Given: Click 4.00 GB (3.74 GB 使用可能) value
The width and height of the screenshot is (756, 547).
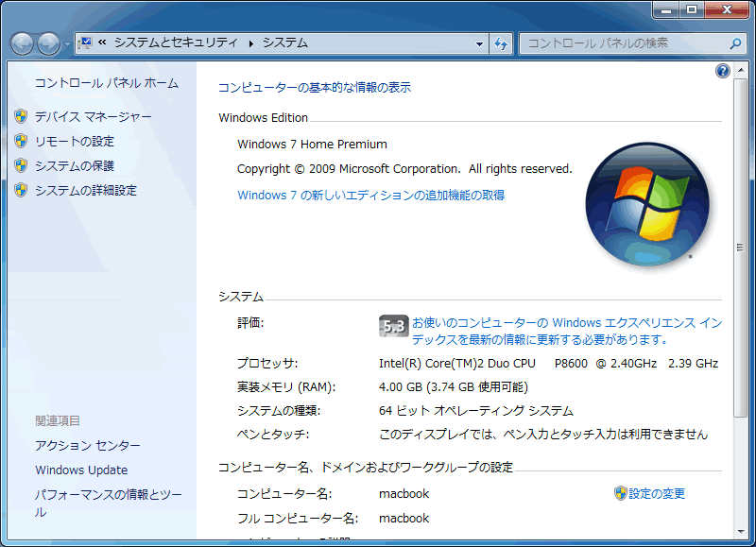Looking at the screenshot, I should [x=454, y=387].
